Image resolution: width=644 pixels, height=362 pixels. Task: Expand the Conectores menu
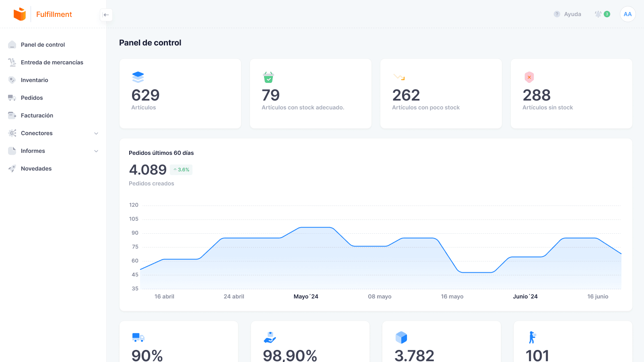coord(96,133)
